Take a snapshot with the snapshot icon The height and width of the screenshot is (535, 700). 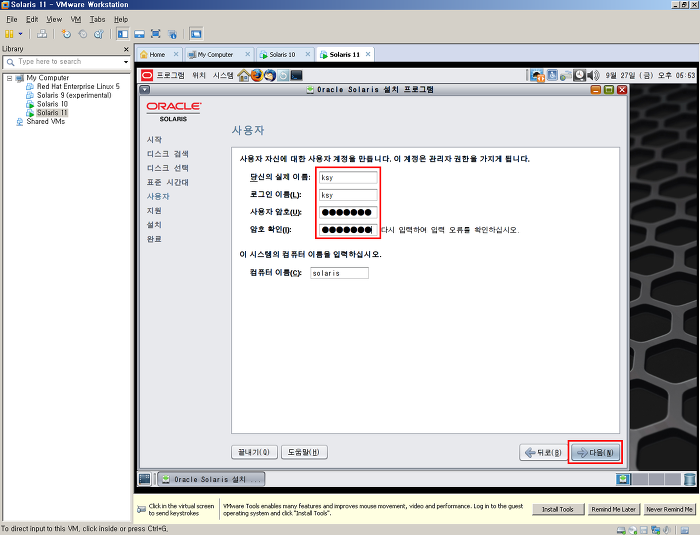[x=66, y=34]
